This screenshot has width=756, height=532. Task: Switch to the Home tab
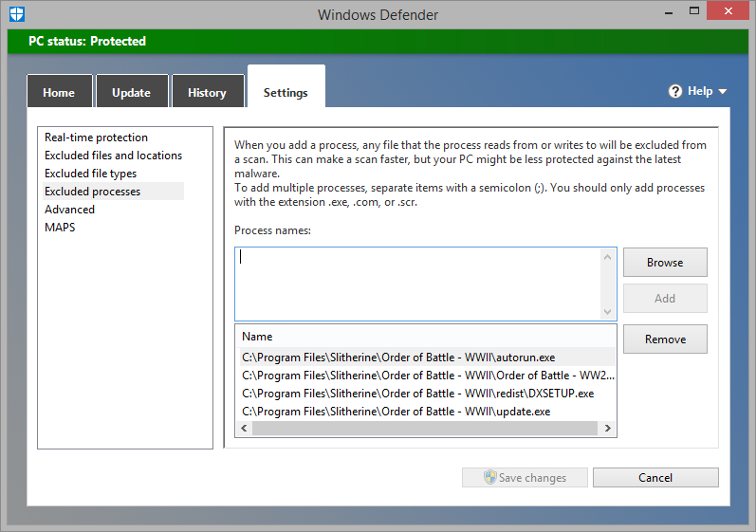(59, 93)
